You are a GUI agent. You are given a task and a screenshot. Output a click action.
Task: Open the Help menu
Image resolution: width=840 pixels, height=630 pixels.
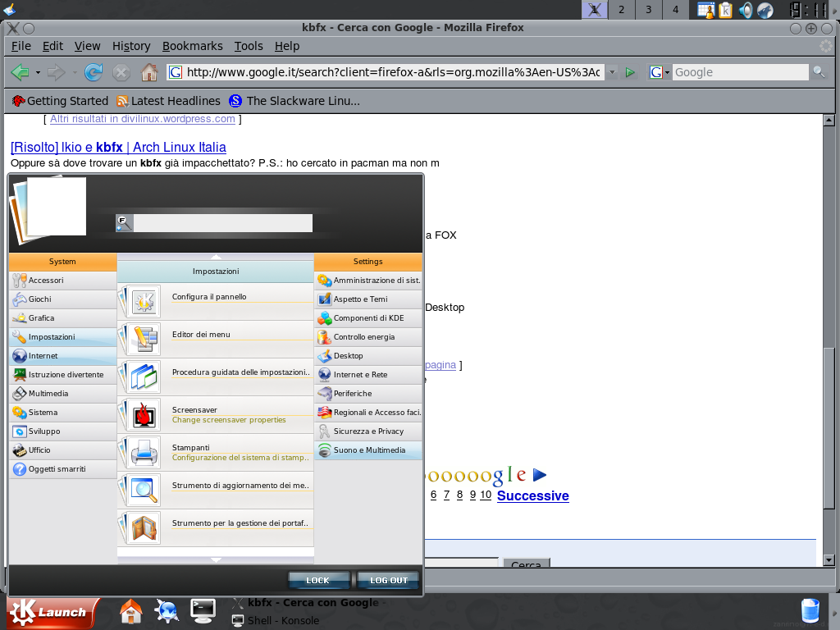[287, 46]
